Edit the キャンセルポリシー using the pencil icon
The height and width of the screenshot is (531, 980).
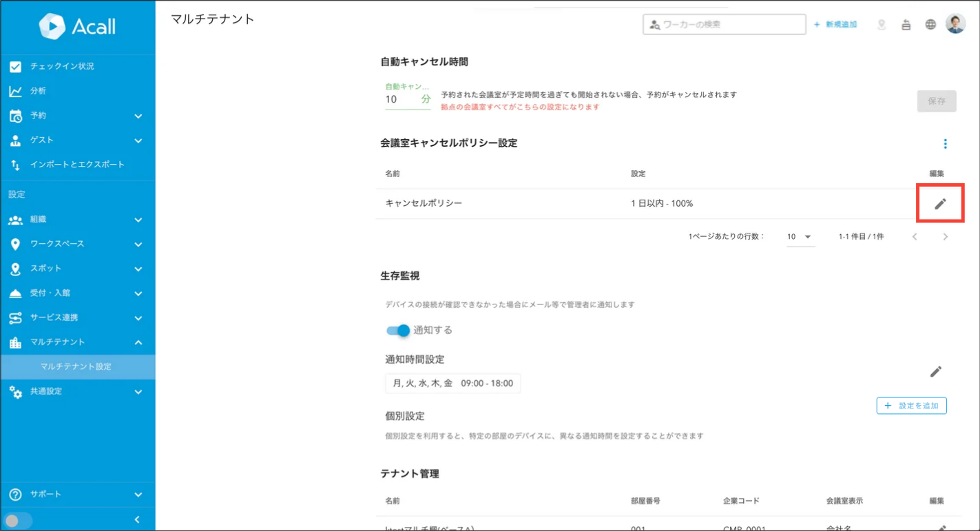(x=941, y=202)
